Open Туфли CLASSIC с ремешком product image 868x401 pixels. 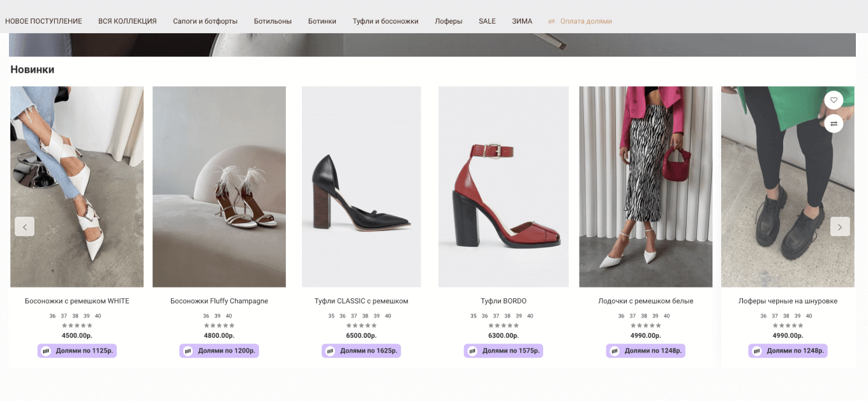tap(361, 187)
